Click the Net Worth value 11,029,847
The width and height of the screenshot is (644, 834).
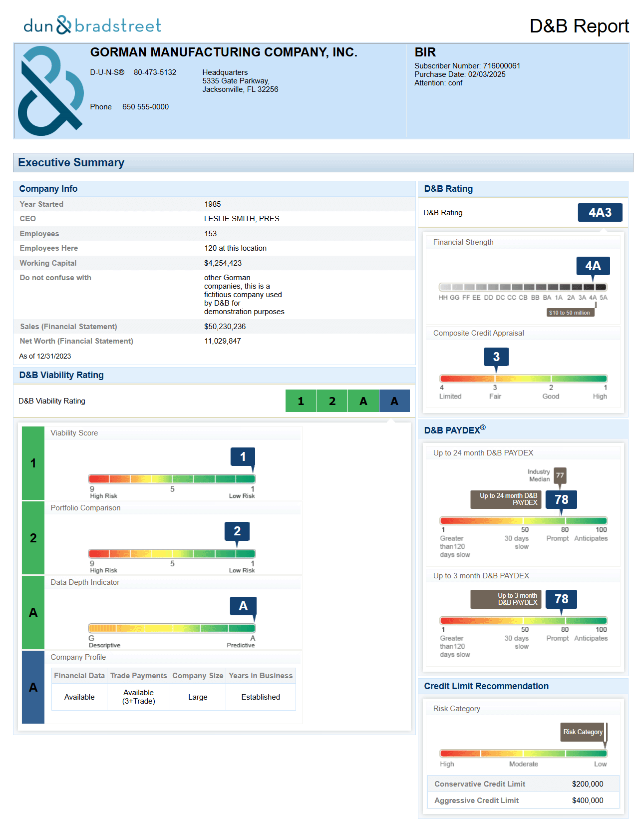[x=222, y=341]
